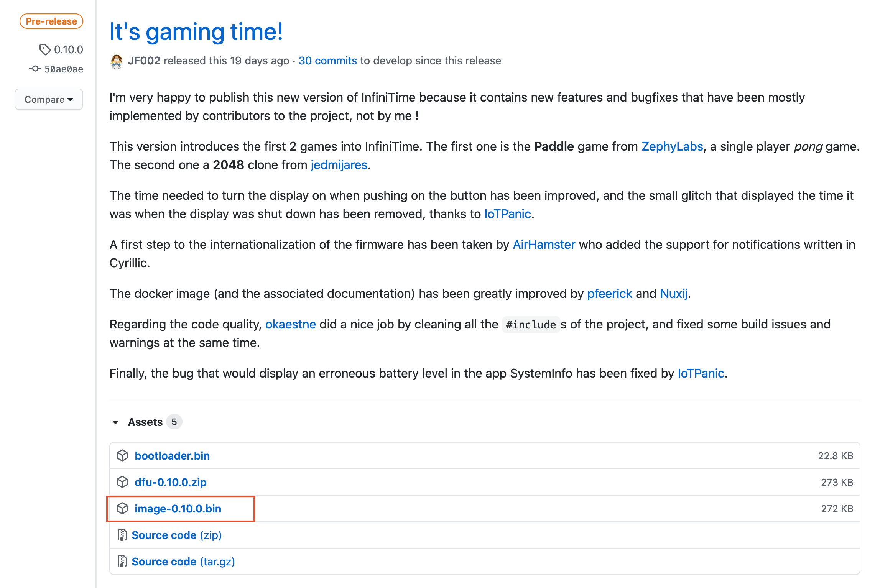Open the Compare dropdown
This screenshot has height=588, width=875.
pos(49,99)
